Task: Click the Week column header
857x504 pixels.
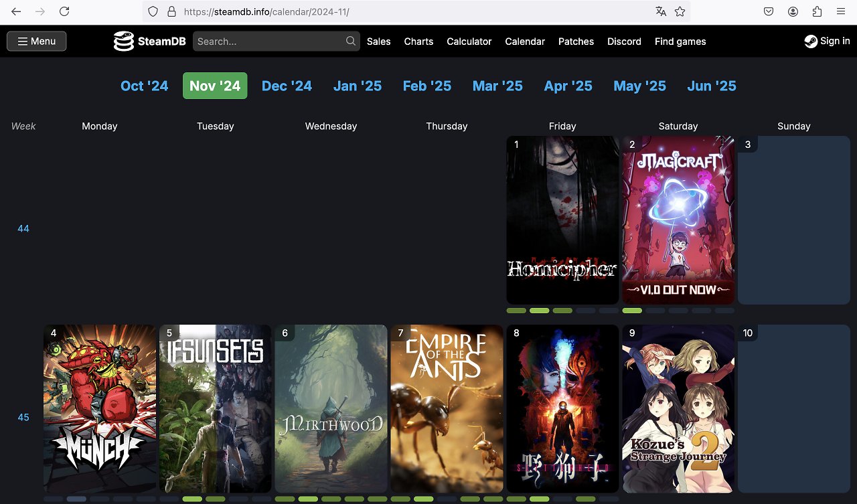Action: (23, 126)
